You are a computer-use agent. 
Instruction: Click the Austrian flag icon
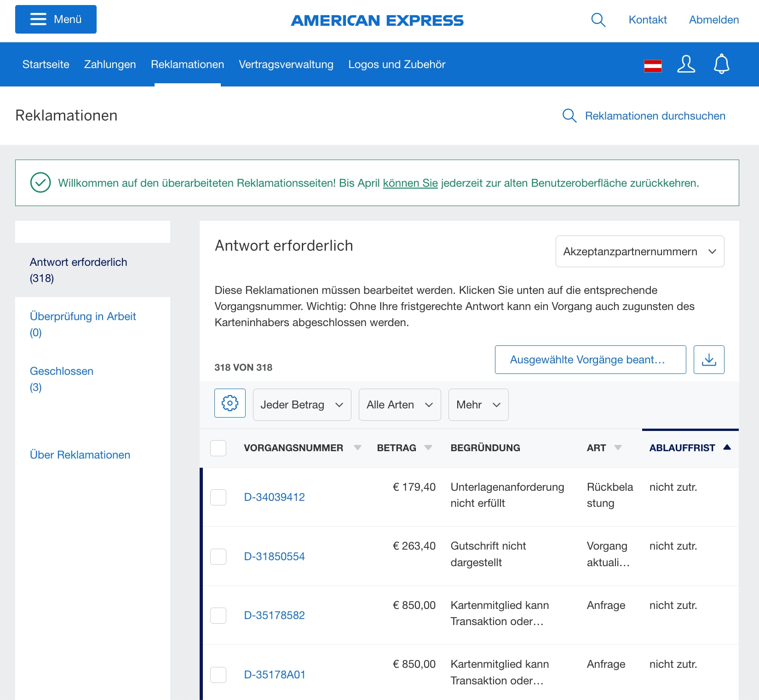coord(653,65)
